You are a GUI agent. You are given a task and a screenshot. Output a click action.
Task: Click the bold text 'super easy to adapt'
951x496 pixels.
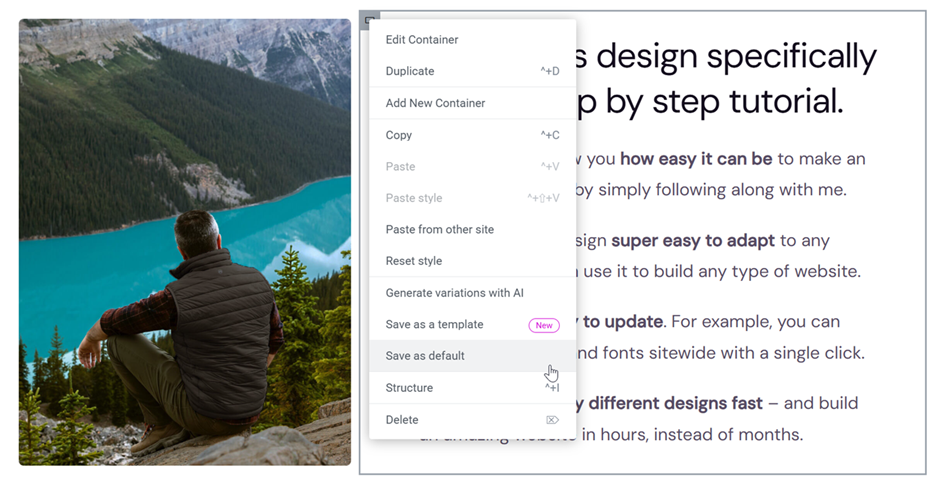[x=693, y=241]
